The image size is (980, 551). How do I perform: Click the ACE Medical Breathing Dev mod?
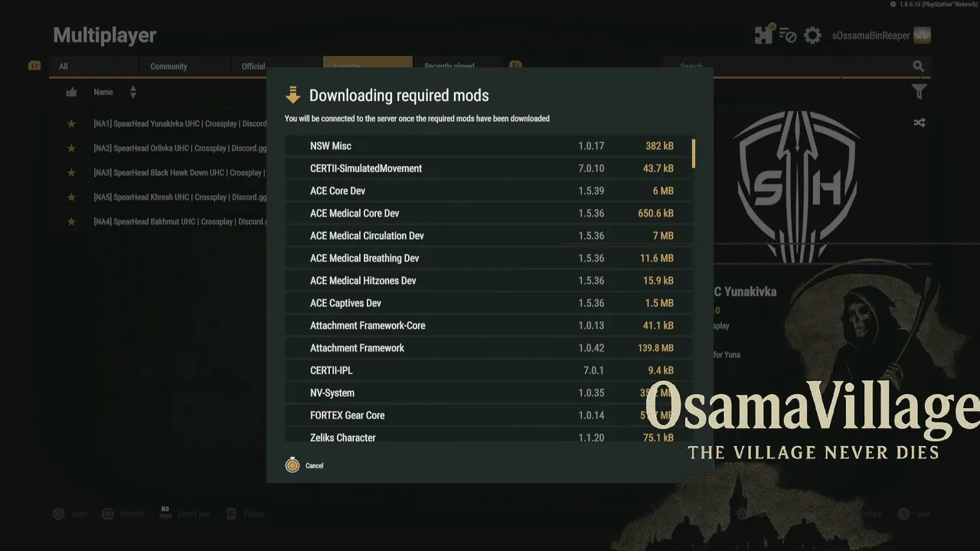coord(488,258)
